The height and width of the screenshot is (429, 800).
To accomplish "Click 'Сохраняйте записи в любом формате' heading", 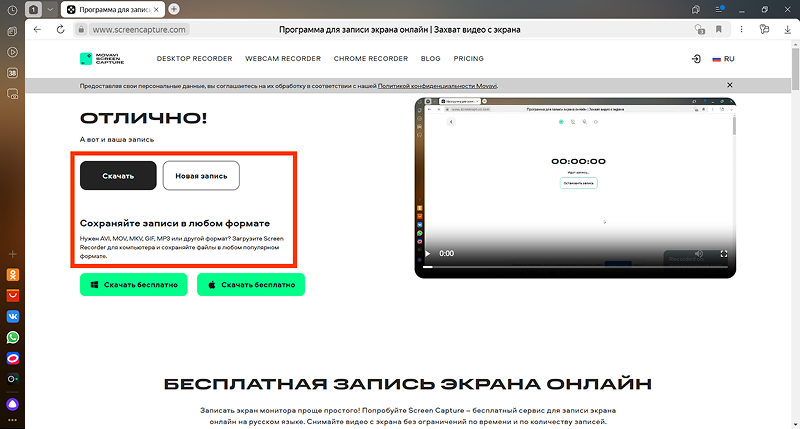I will pos(175,223).
